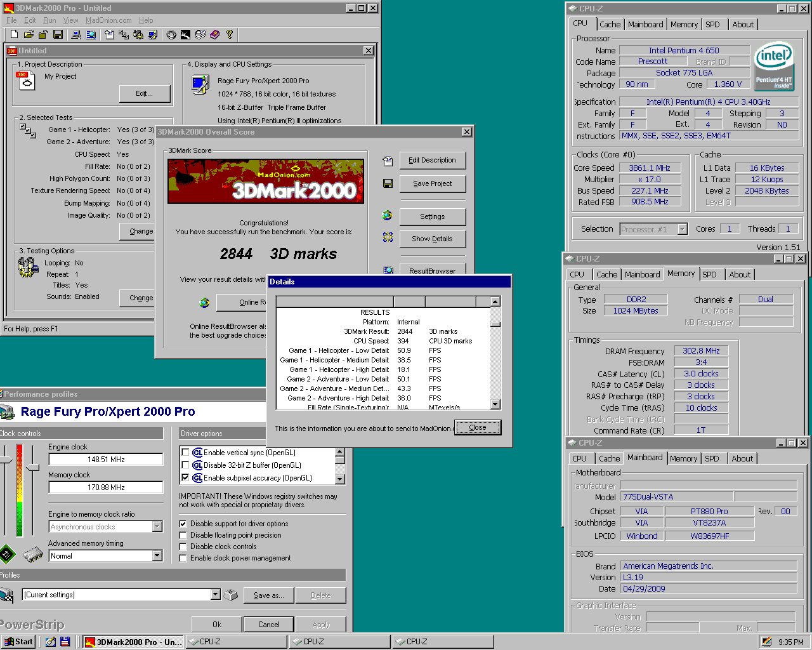Click the Memory clock 170.88 MHz field

(106, 487)
